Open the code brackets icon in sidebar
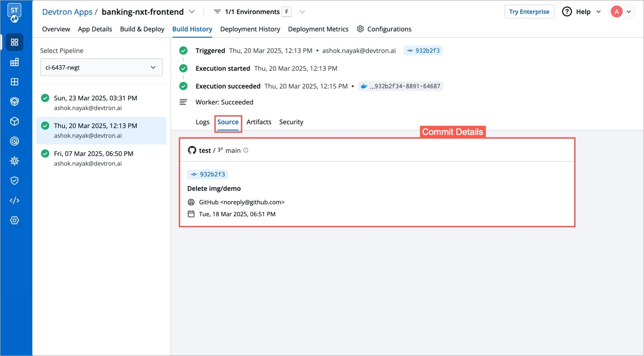The width and height of the screenshot is (644, 356). pos(14,200)
